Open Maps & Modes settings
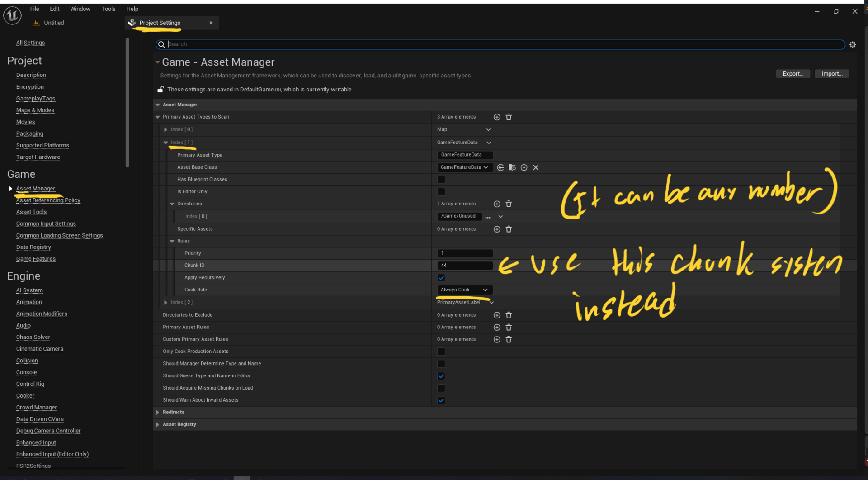 tap(35, 110)
